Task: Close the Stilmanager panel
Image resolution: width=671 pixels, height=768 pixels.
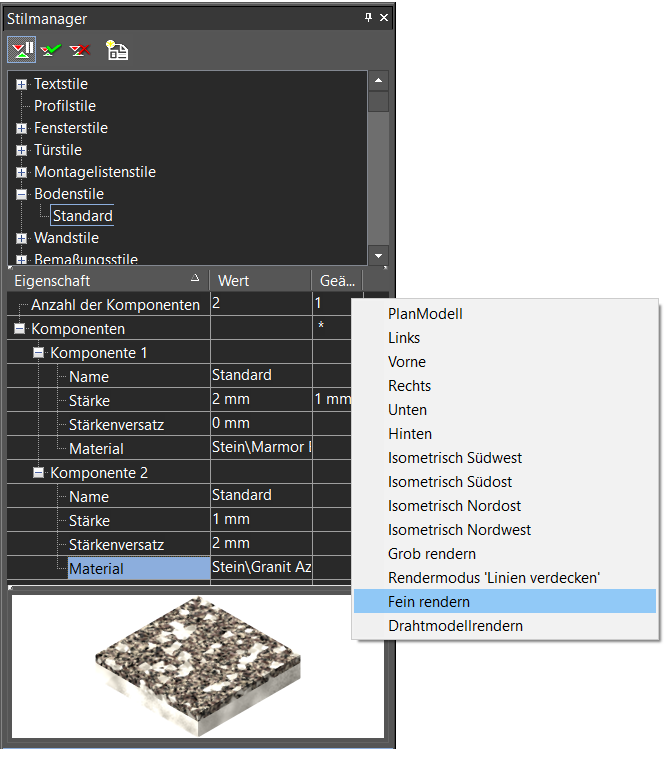Action: 384,18
